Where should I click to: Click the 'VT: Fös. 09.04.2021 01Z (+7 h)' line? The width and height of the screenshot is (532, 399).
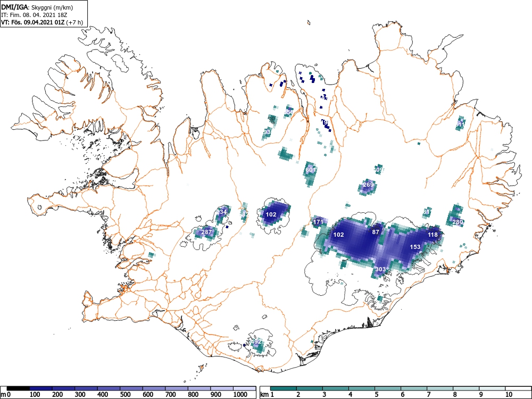coord(41,22)
